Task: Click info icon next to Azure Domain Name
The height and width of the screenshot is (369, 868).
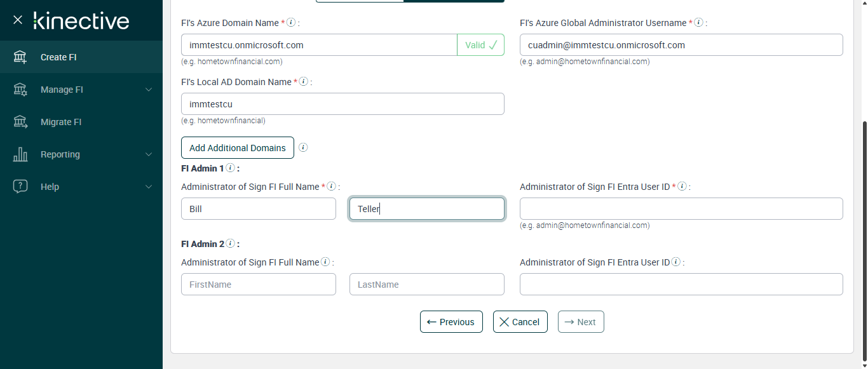Action: coord(291,22)
